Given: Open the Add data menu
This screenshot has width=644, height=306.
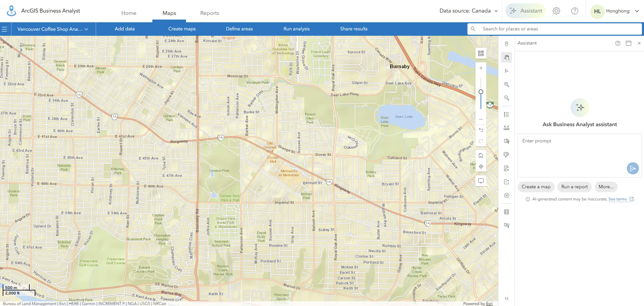Looking at the screenshot, I should 125,29.
